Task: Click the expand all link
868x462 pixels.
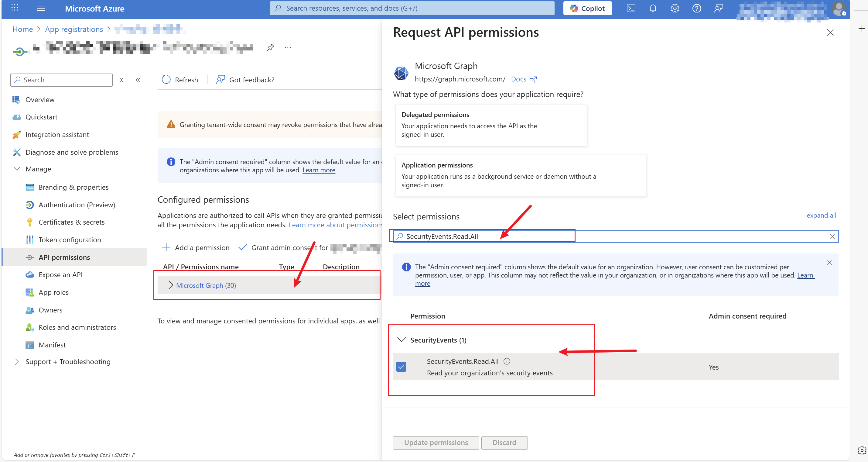Action: coord(821,215)
